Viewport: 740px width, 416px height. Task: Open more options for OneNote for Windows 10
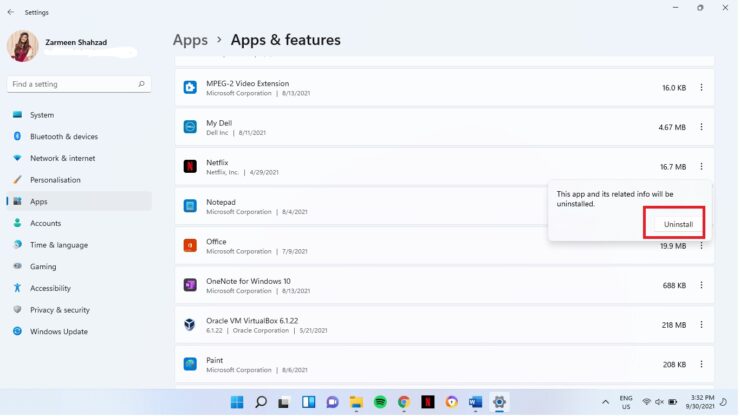coord(701,285)
